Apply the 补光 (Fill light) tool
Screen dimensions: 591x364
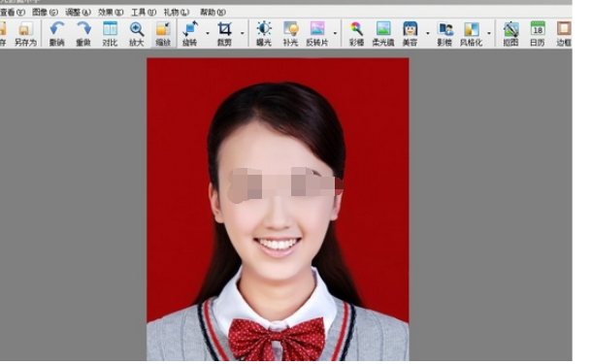290,34
